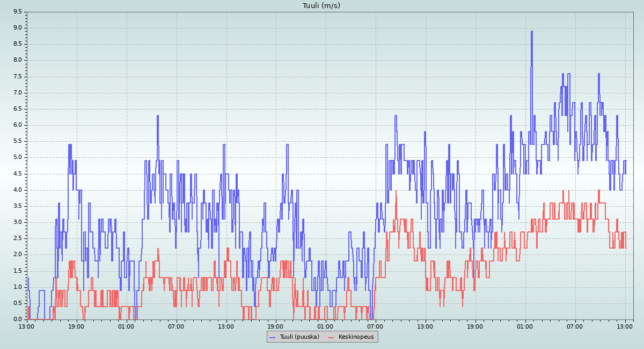Select the 5.0 y-axis label
The height and width of the screenshot is (349, 644).
coord(17,157)
